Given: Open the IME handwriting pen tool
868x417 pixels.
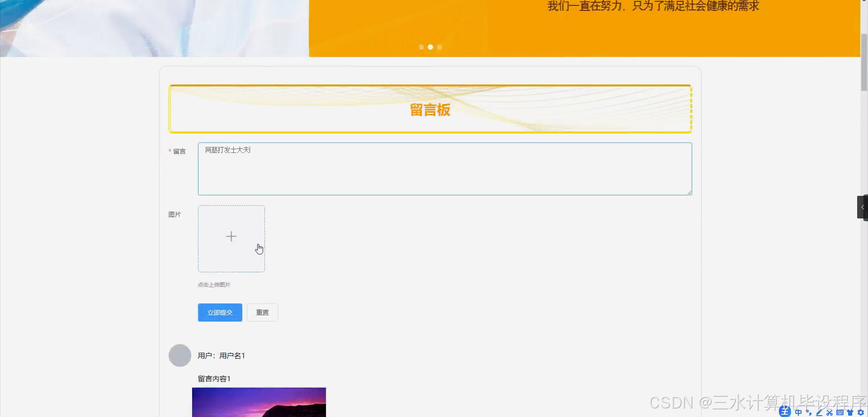Looking at the screenshot, I should click(818, 412).
